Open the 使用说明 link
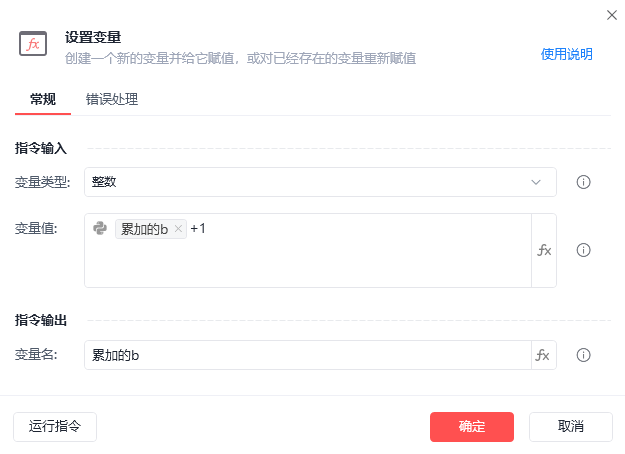The image size is (625, 454). (x=566, y=54)
